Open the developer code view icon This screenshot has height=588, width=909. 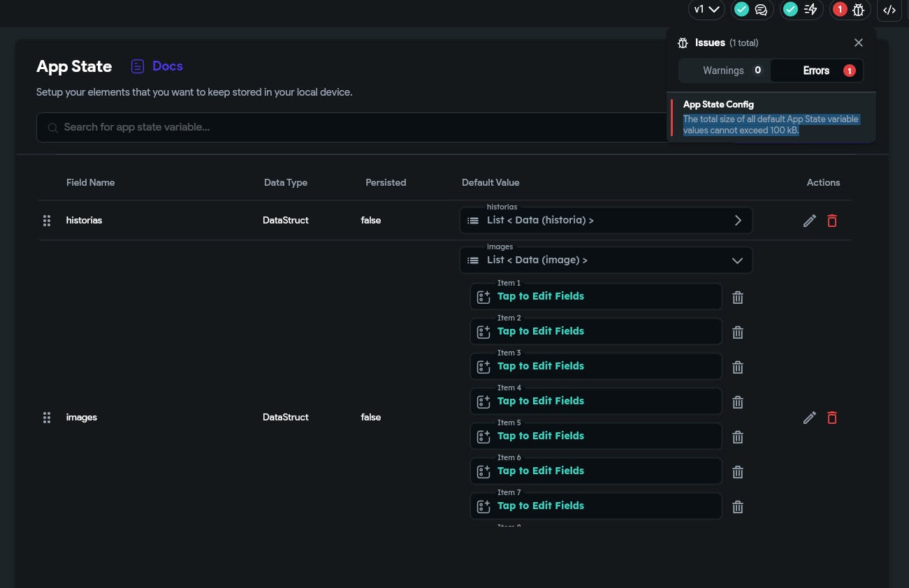[x=889, y=10]
